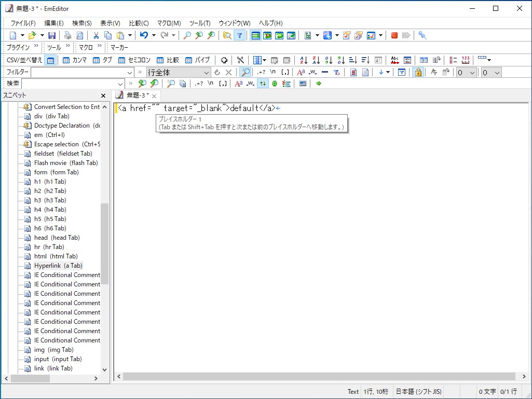Image resolution: width=532 pixels, height=399 pixels.
Task: Open the search (検索) combo box dropdown
Action: pos(120,84)
